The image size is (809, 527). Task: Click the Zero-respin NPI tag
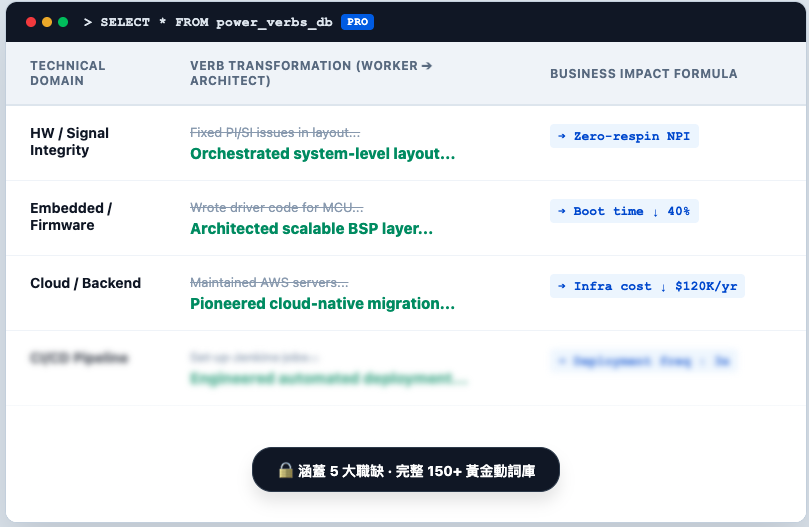(x=624, y=136)
